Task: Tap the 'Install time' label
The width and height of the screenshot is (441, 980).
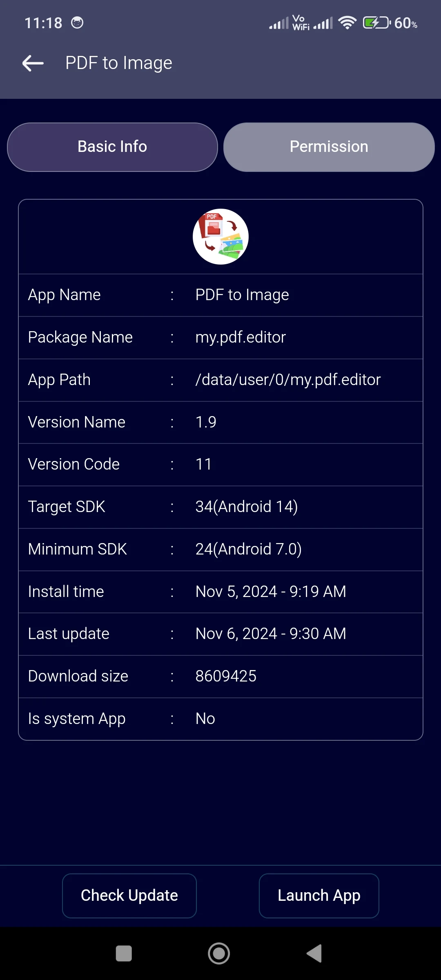Action: [x=66, y=592]
